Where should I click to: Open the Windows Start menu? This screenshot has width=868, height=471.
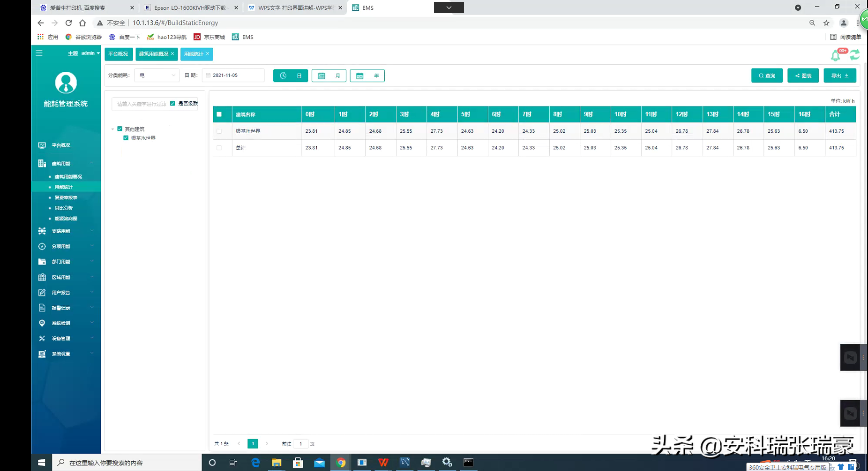coord(41,463)
